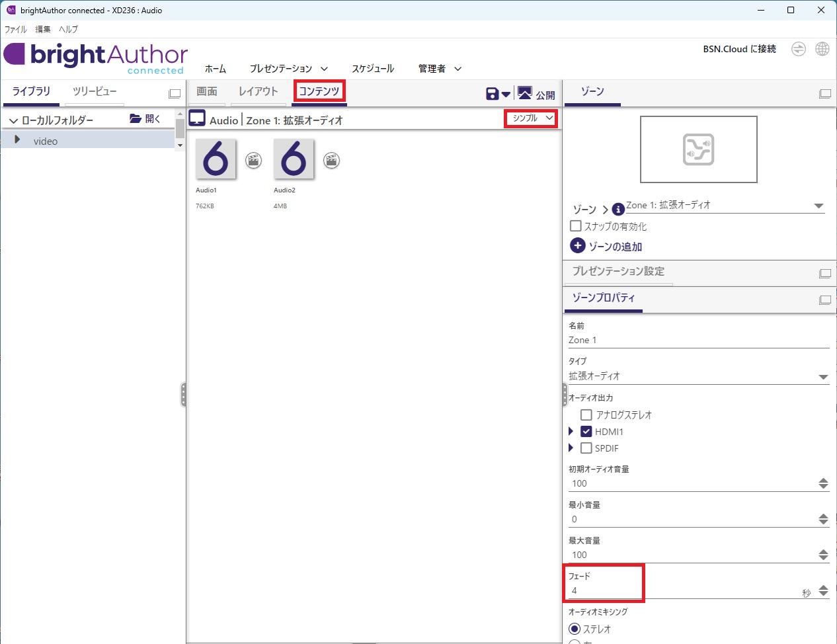Click the save disk icon
Viewport: 837px width, 644px height.
click(492, 94)
